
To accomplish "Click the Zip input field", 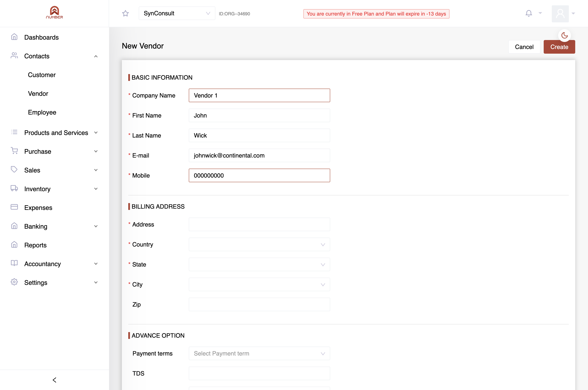I will click(x=259, y=305).
